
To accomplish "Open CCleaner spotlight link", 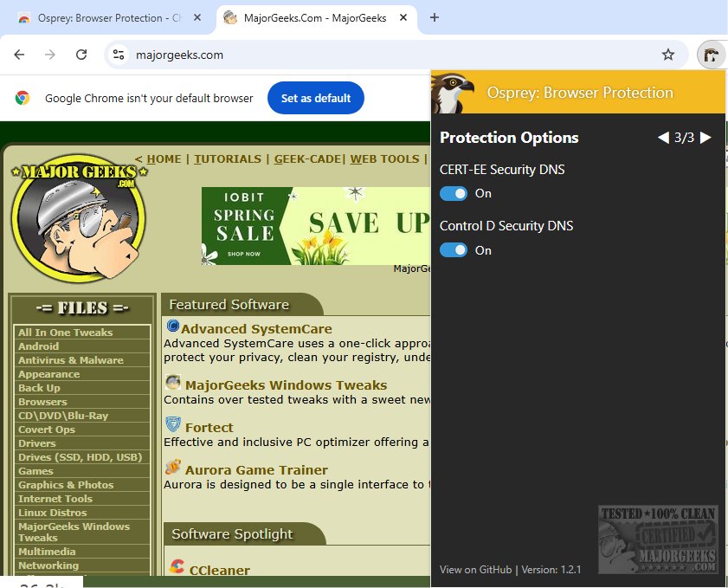I will pyautogui.click(x=219, y=570).
